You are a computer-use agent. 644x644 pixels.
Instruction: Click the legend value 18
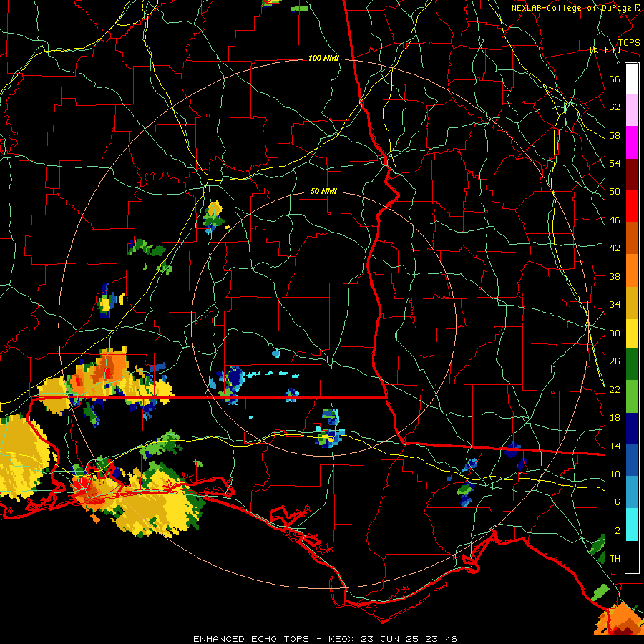[x=615, y=418]
